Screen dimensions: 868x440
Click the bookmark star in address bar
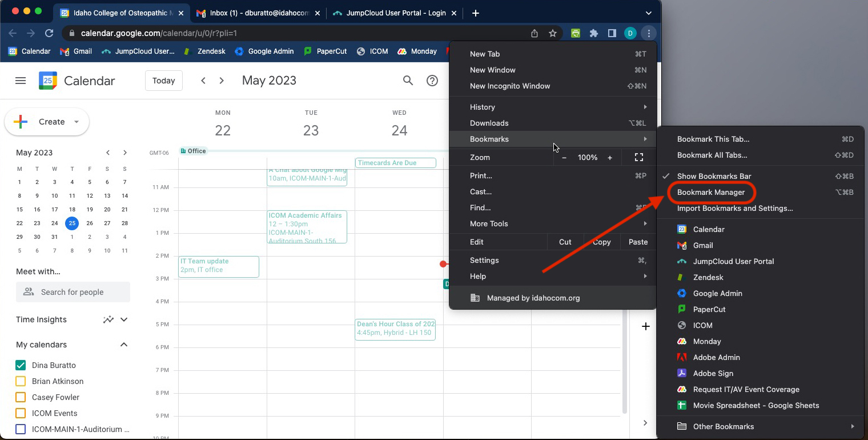pos(553,33)
